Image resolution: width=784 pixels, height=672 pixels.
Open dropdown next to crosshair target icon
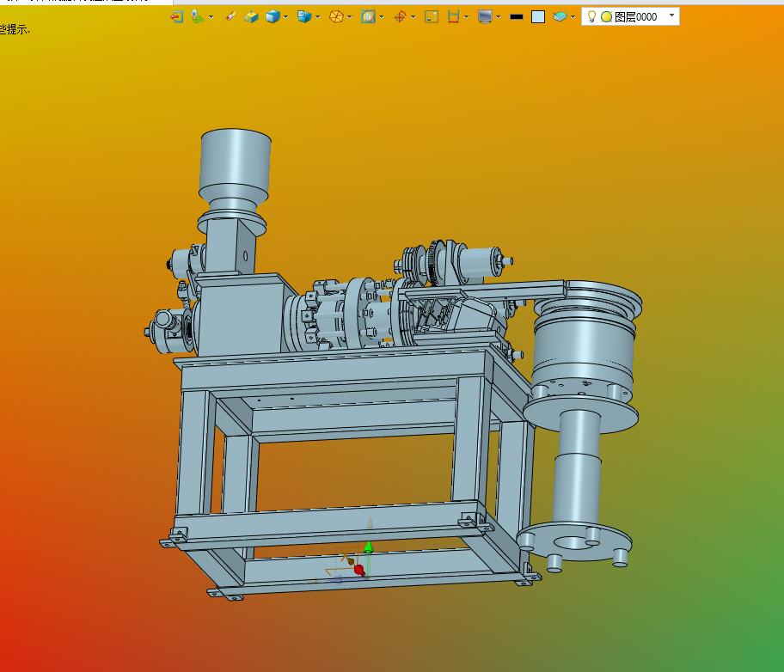coord(413,16)
